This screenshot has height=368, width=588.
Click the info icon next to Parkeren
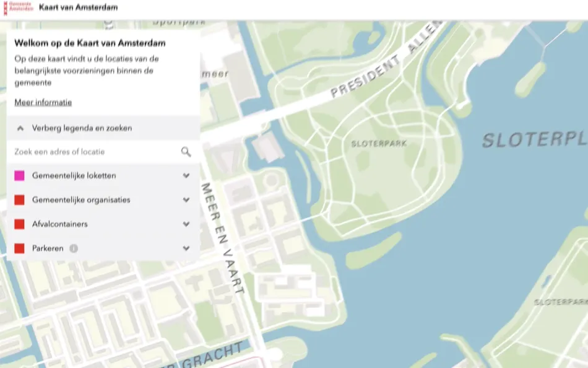[74, 248]
